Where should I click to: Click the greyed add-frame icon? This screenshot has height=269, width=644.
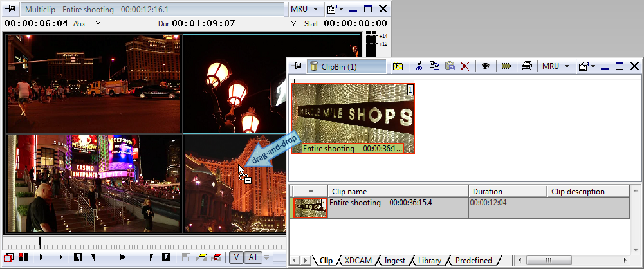pyautogui.click(x=186, y=257)
